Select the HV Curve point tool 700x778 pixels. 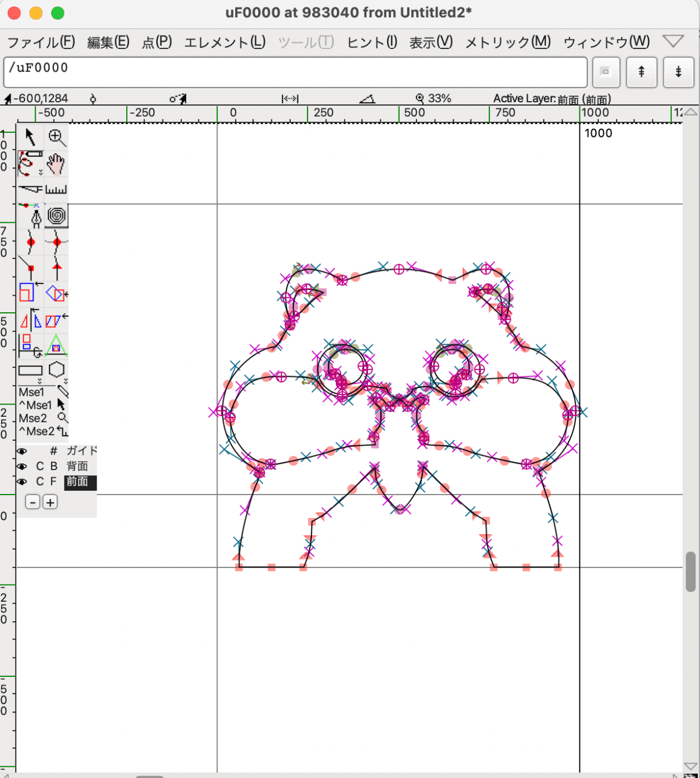pyautogui.click(x=56, y=242)
